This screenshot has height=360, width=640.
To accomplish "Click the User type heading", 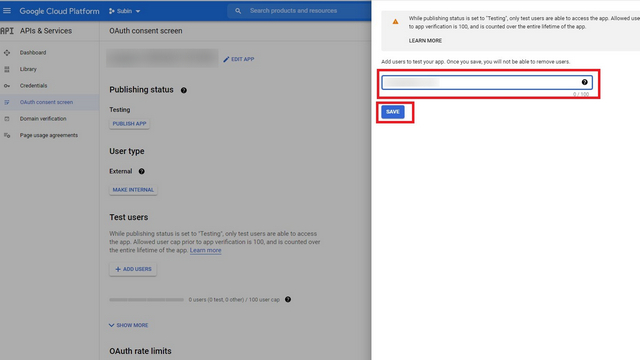I will [127, 151].
